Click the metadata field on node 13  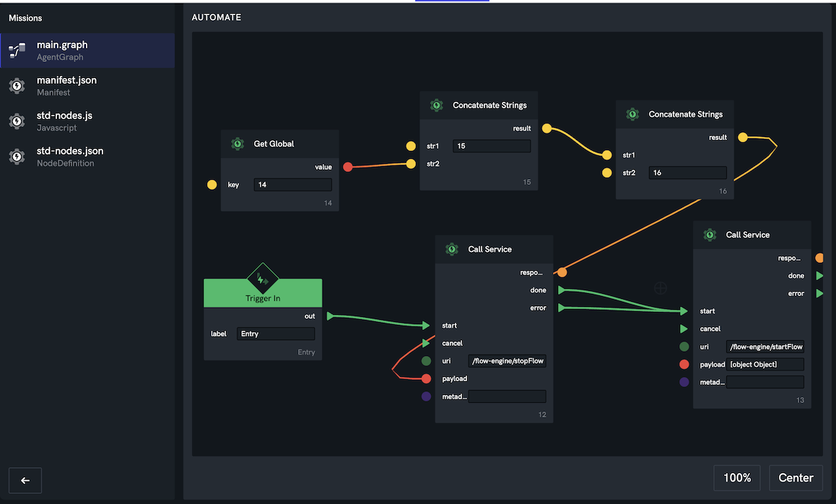point(765,382)
